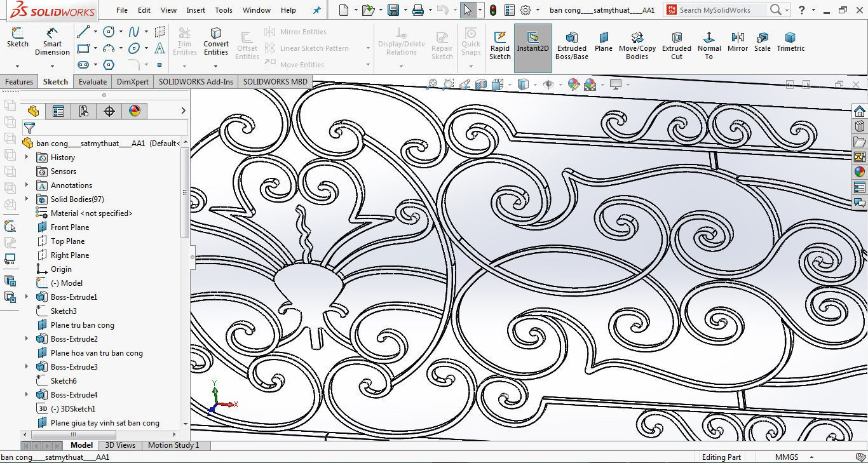Open Convert Entities dropdown arrow
The height and width of the screenshot is (463, 868).
pos(216,66)
